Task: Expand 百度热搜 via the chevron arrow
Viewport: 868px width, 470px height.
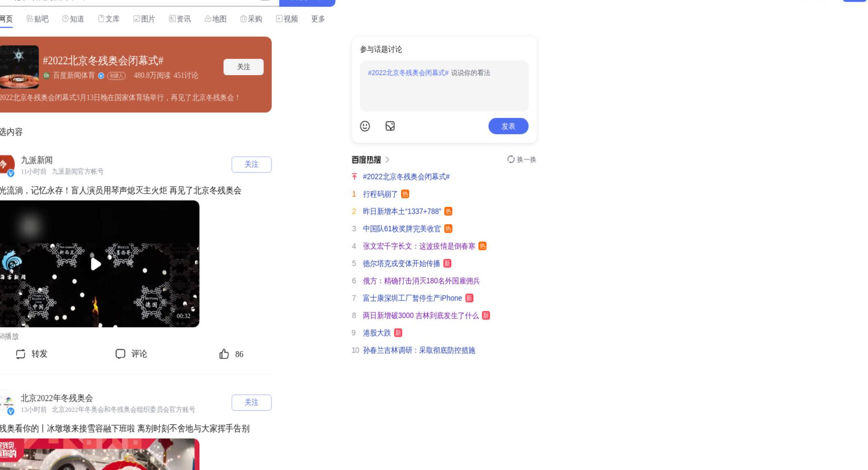Action: (387, 160)
